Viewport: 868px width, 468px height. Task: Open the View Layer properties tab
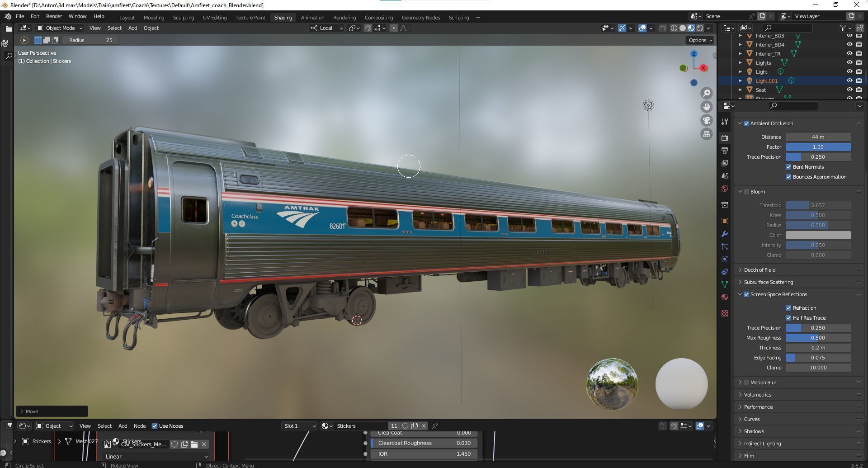tap(725, 163)
